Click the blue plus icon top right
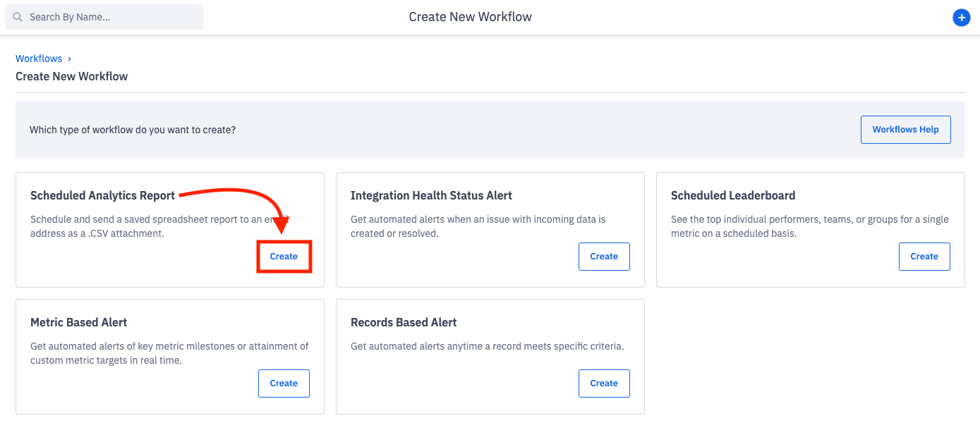The height and width of the screenshot is (430, 980). [962, 17]
